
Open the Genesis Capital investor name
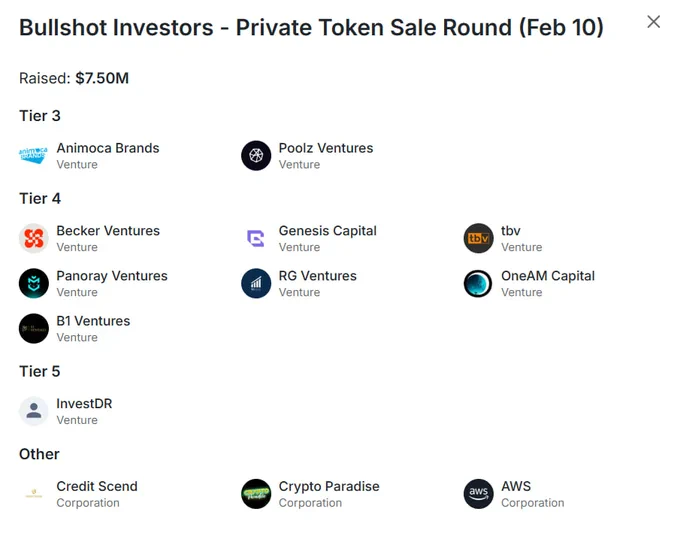[x=327, y=231]
